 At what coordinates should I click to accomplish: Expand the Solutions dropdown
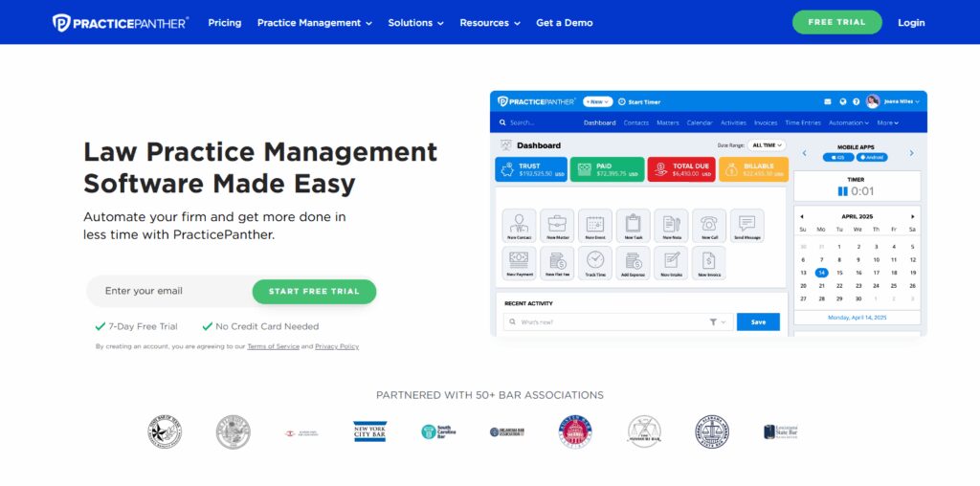pos(415,23)
